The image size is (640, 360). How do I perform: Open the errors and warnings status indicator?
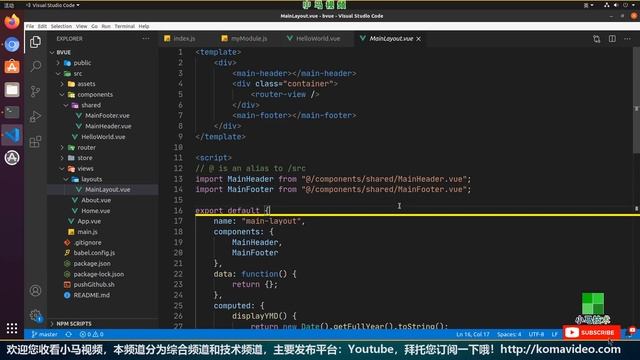click(x=91, y=334)
